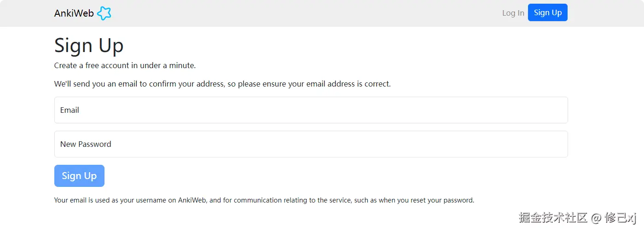
Task: Focus the Email input field
Action: click(x=311, y=110)
